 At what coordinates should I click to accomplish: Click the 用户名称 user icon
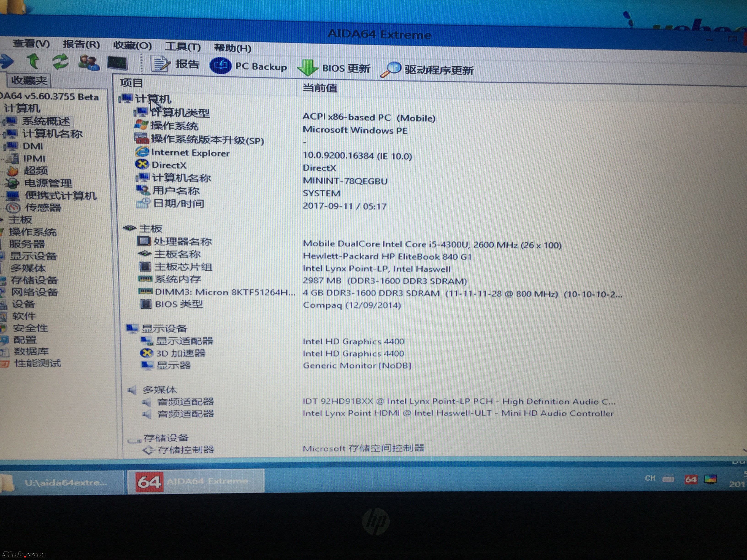pos(143,190)
